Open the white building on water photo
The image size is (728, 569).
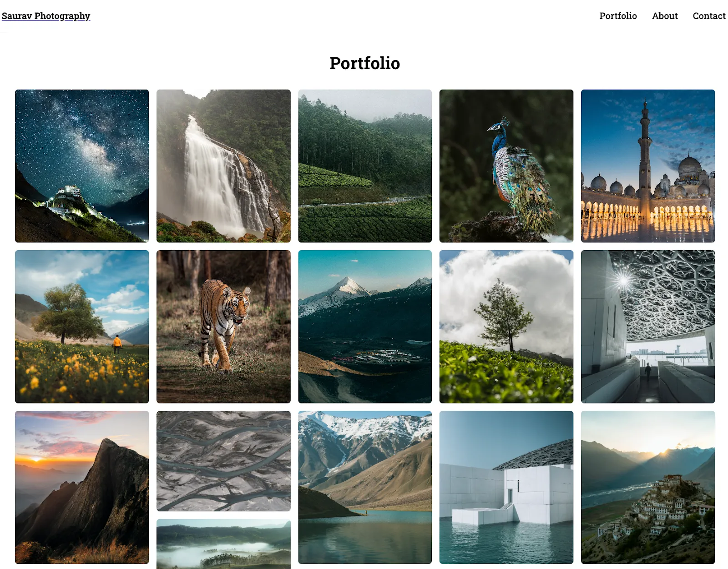point(506,488)
